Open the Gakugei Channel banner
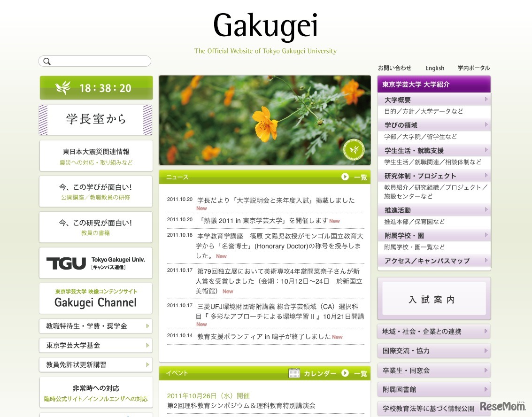The width and height of the screenshot is (532, 417). (x=96, y=299)
